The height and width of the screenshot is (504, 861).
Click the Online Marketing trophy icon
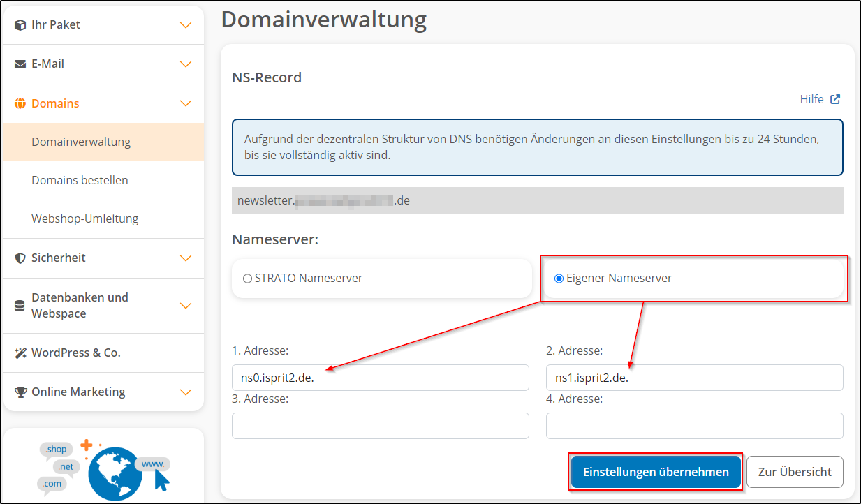(20, 392)
